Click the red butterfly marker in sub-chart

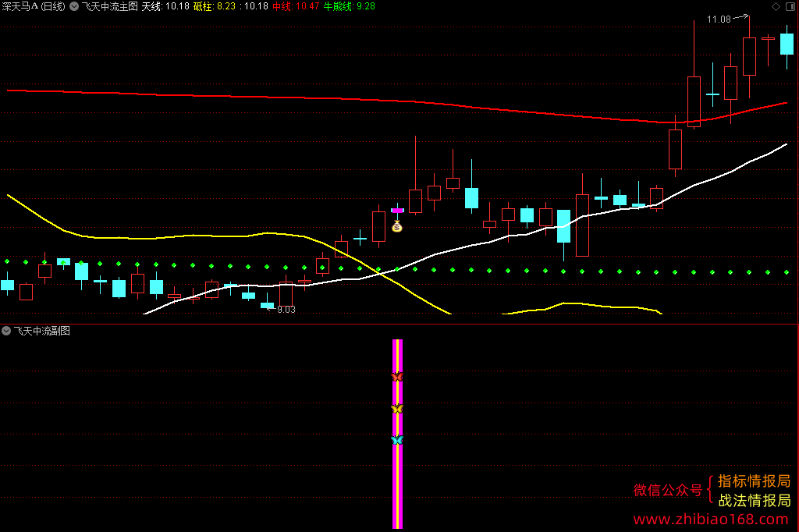(397, 377)
